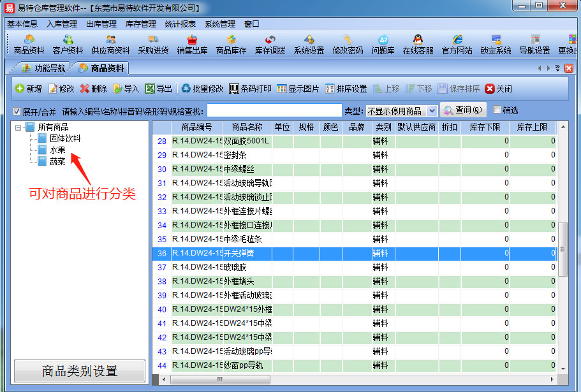Click the product search input field
Viewport: 581px width, 392px height.
[274, 111]
